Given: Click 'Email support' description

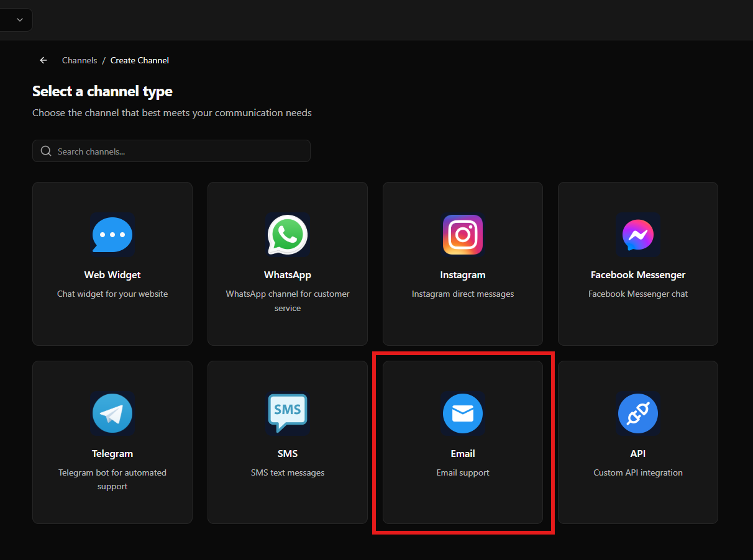Looking at the screenshot, I should click(463, 472).
